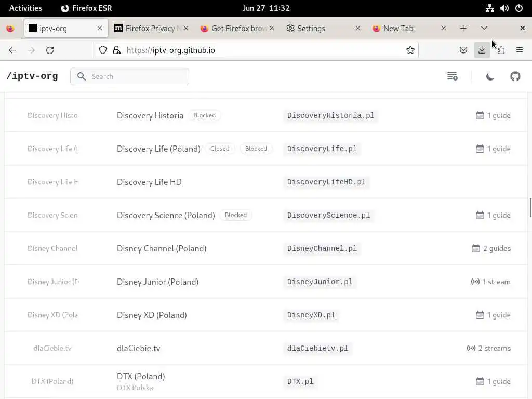Viewport: 532px width, 399px height.
Task: Open Discovery Life (Poland) 1 guide link
Action: tap(493, 149)
